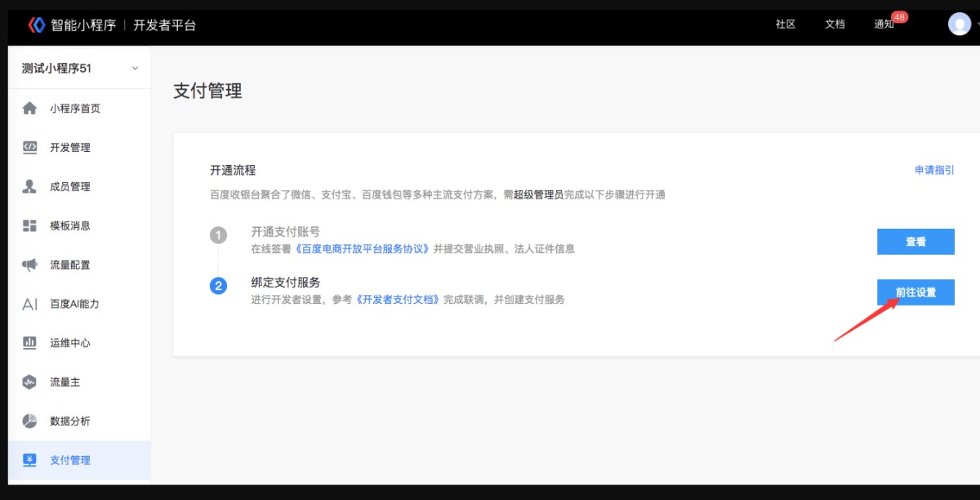The width and height of the screenshot is (980, 500).
Task: Click the megaphone icon for 流量配置
Action: point(29,265)
